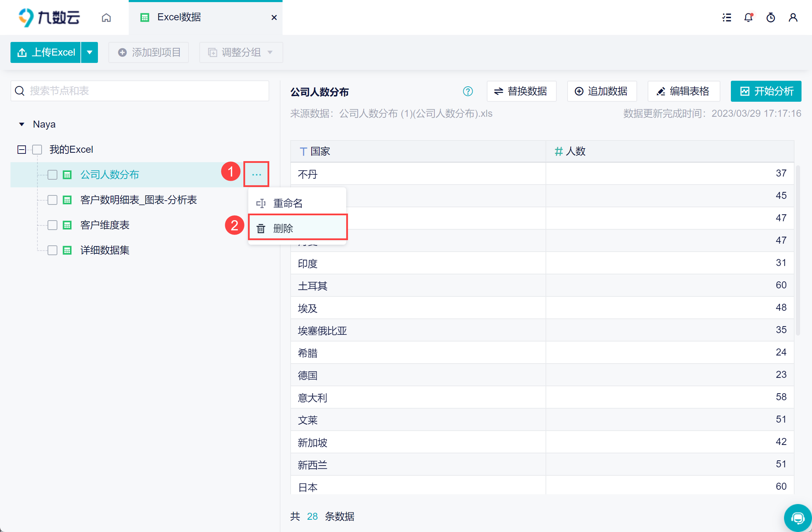This screenshot has width=812, height=532.
Task: Open the customer service chat bubble
Action: tap(798, 518)
